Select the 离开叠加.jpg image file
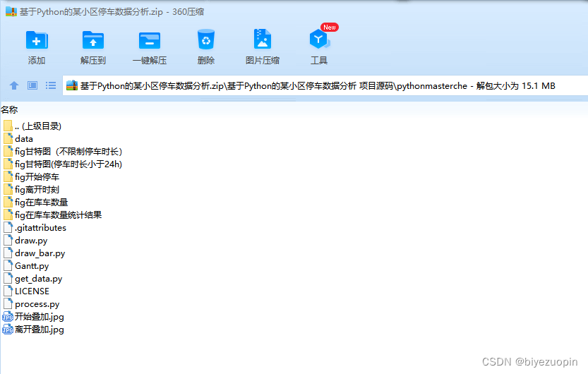 click(x=33, y=330)
